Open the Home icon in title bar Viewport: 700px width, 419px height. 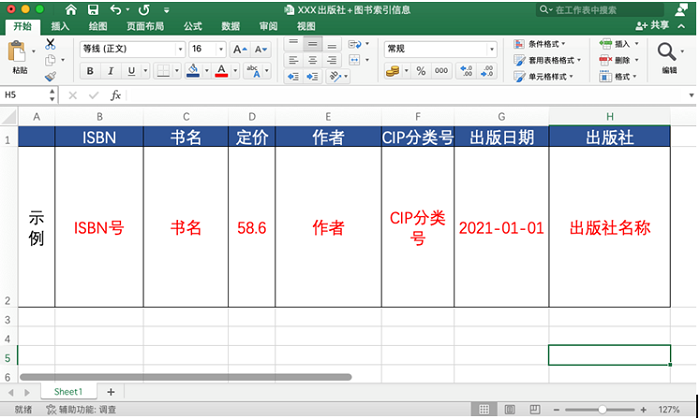[x=71, y=9]
